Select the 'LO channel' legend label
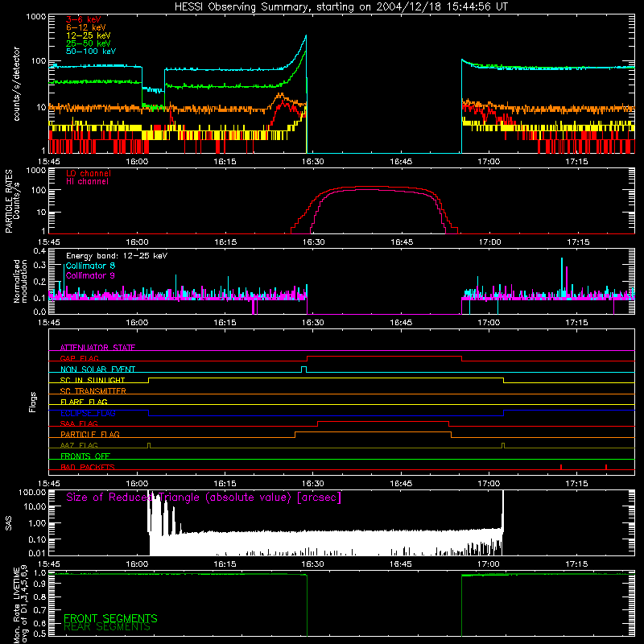Image resolution: width=644 pixels, height=644 pixels. (89, 173)
